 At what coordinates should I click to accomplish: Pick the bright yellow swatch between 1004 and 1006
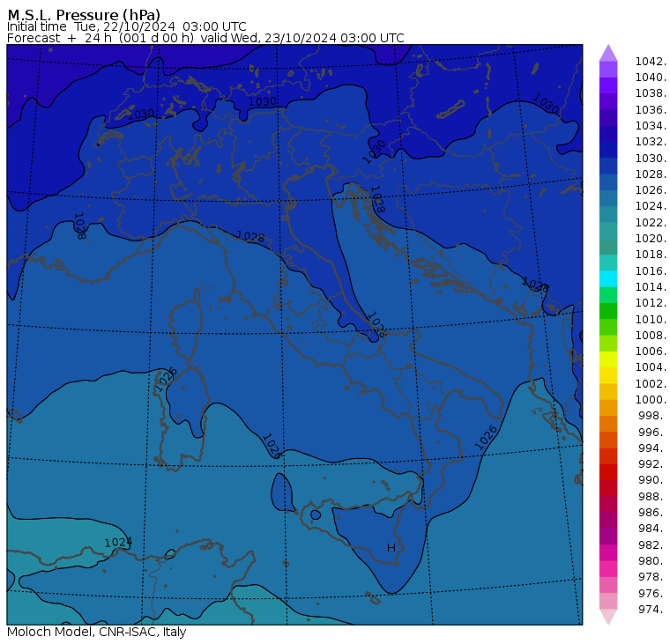(608, 359)
